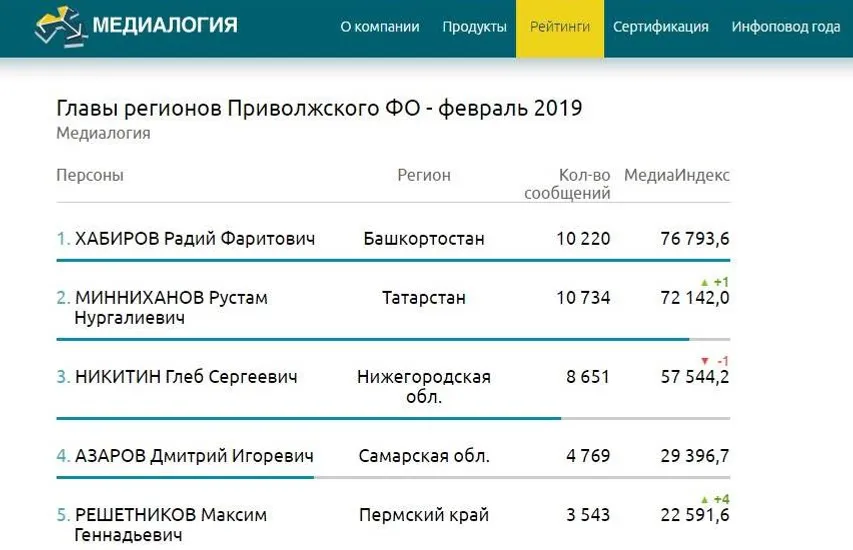The height and width of the screenshot is (550, 853).
Task: Click the Персоны column header
Action: click(x=90, y=175)
